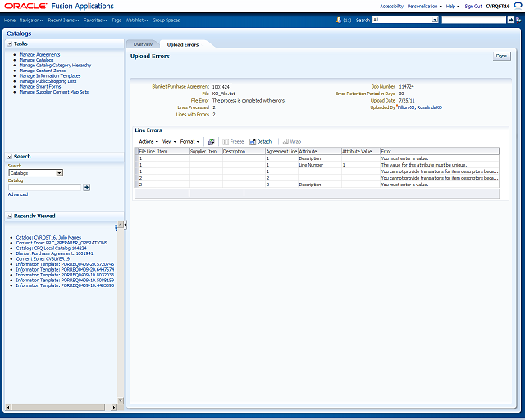
Task: Click the notifications bell icon
Action: pos(339,20)
